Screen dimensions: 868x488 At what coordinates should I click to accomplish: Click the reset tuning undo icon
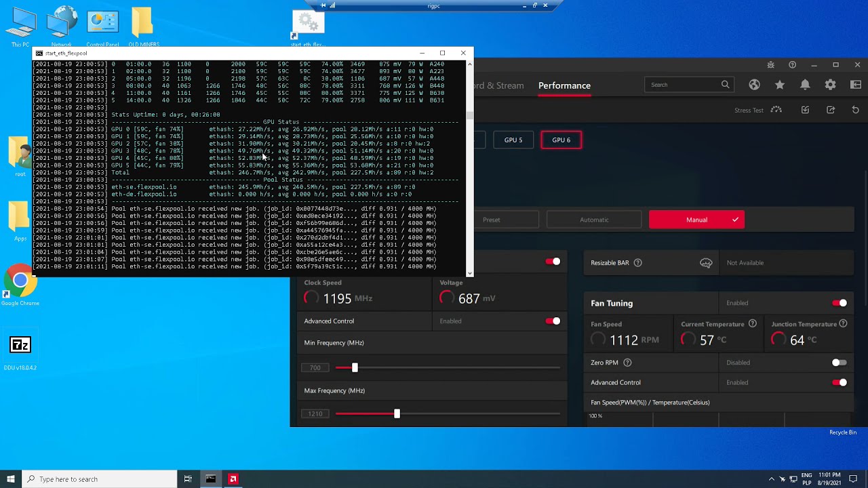pos(855,110)
